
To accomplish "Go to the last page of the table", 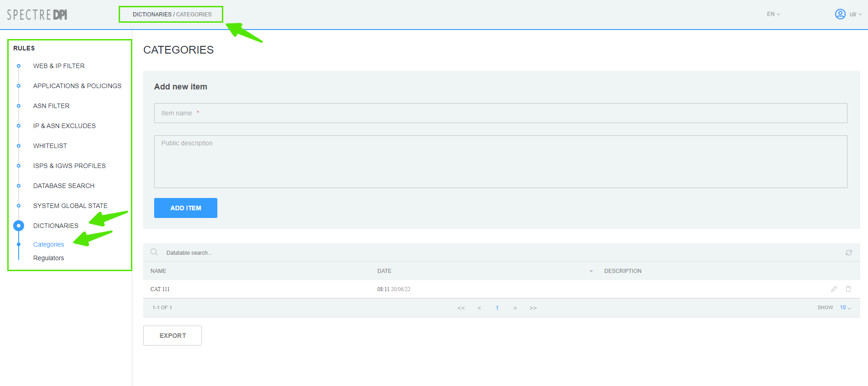I will (x=533, y=308).
